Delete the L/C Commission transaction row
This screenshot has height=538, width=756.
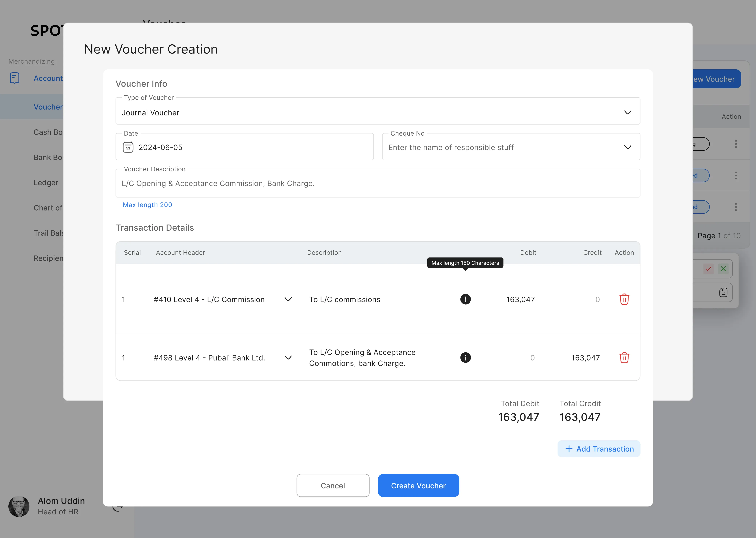tap(624, 299)
